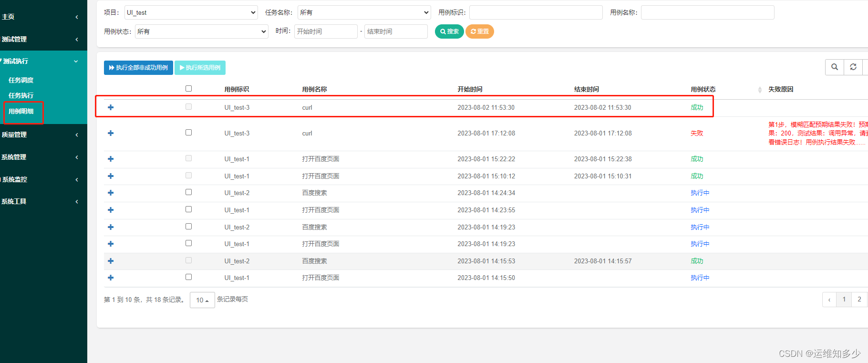This screenshot has height=363, width=868.
Task: Open the 任务执行 submenu item
Action: pyautogui.click(x=21, y=95)
